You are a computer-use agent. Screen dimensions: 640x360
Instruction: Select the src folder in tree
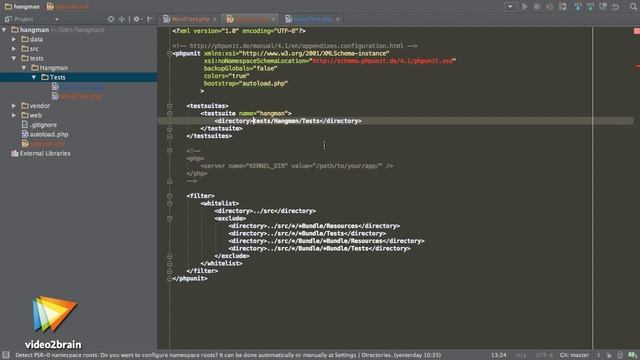click(30, 49)
